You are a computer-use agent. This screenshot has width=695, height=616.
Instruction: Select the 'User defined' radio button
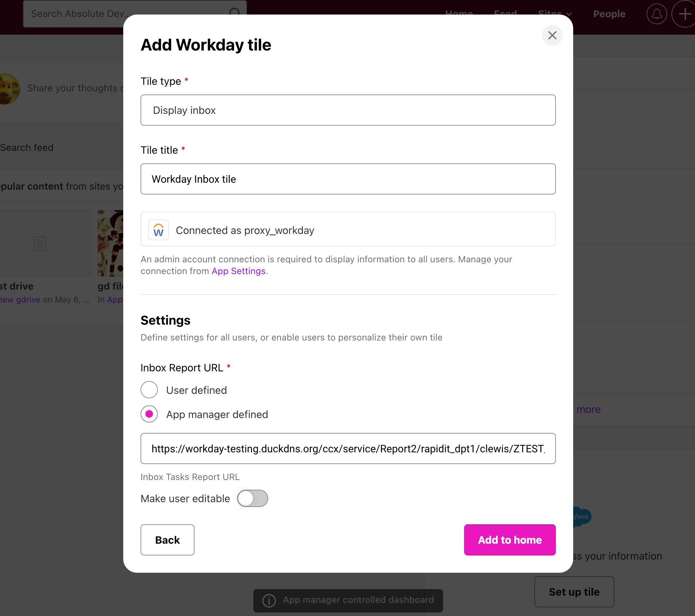point(150,389)
